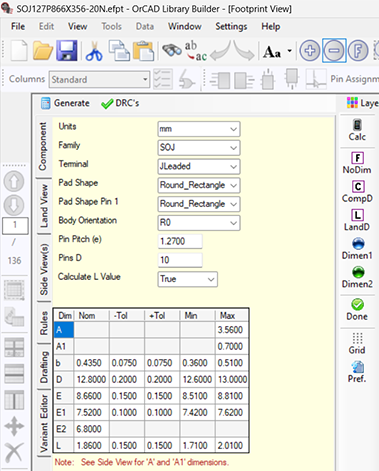Viewport: 379px width, 471px height.
Task: Click the record number box showing 1
Action: click(15, 226)
